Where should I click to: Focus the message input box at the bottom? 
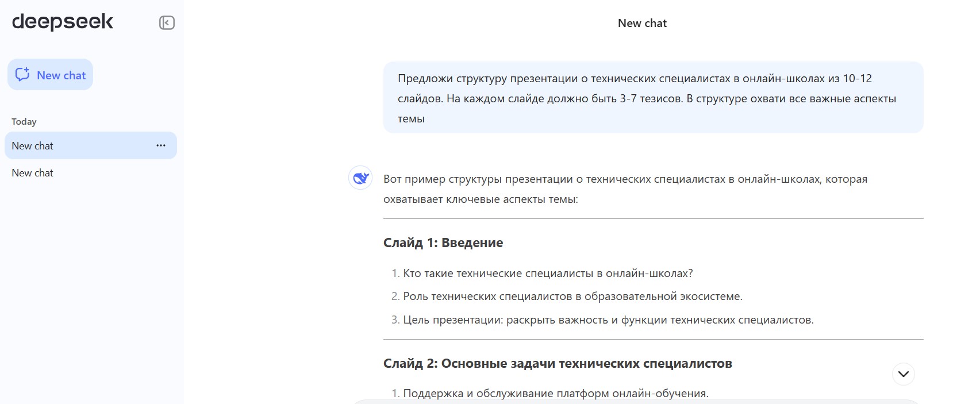632,402
